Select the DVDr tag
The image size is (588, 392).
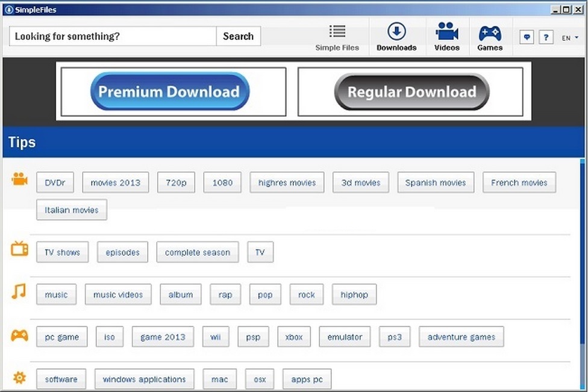[55, 182]
